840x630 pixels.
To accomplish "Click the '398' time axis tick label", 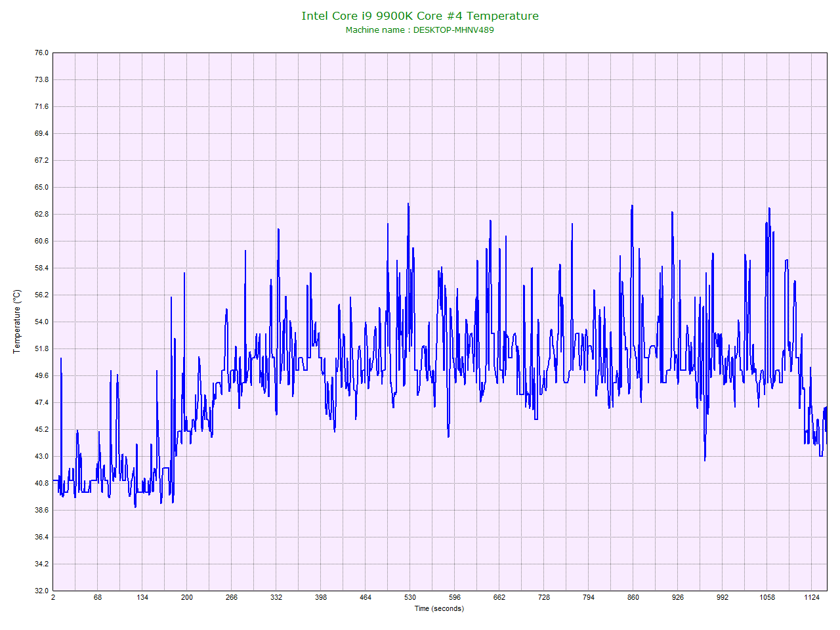I will [x=321, y=597].
